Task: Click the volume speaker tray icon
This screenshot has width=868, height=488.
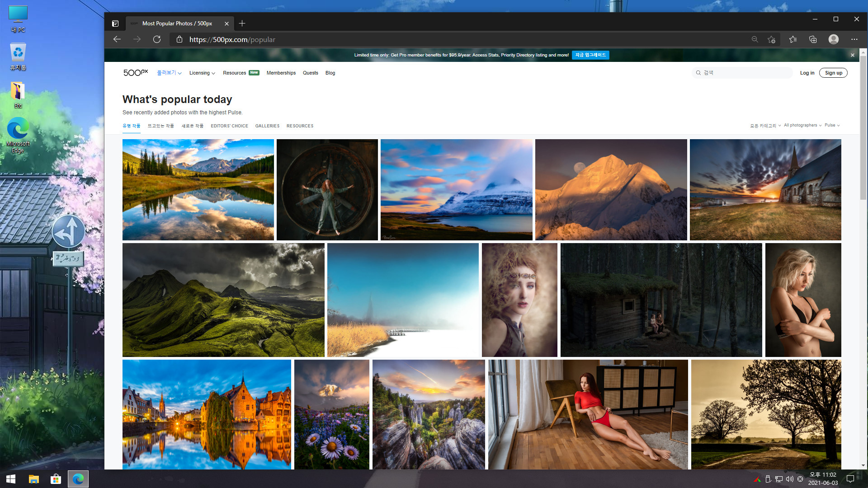Action: [789, 479]
